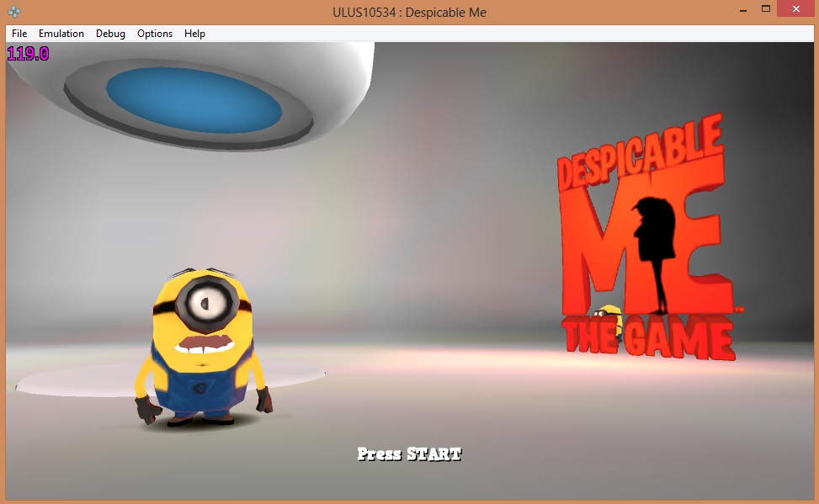Open the File menu
Screen dimensions: 819x504
click(19, 34)
